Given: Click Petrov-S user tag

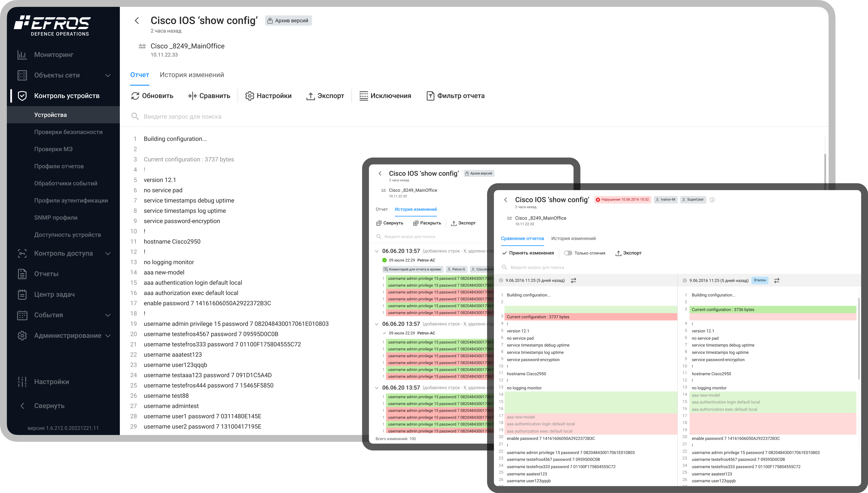Looking at the screenshot, I should pyautogui.click(x=456, y=270).
